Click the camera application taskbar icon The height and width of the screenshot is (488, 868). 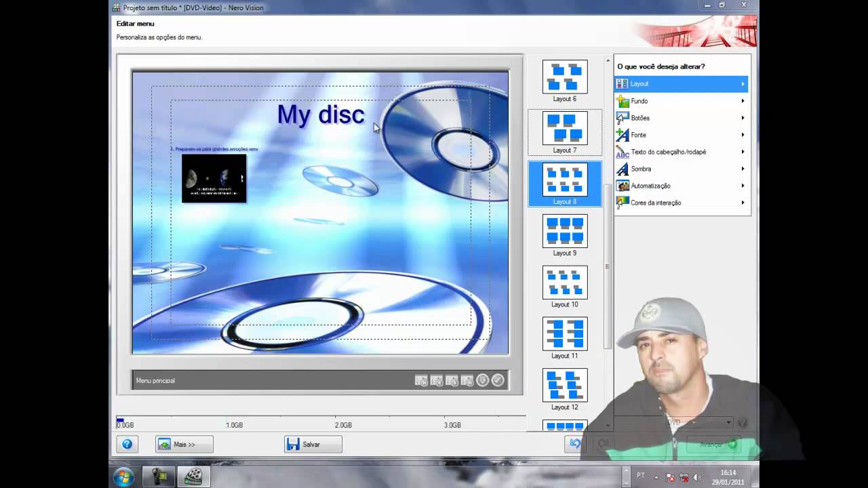(x=159, y=477)
